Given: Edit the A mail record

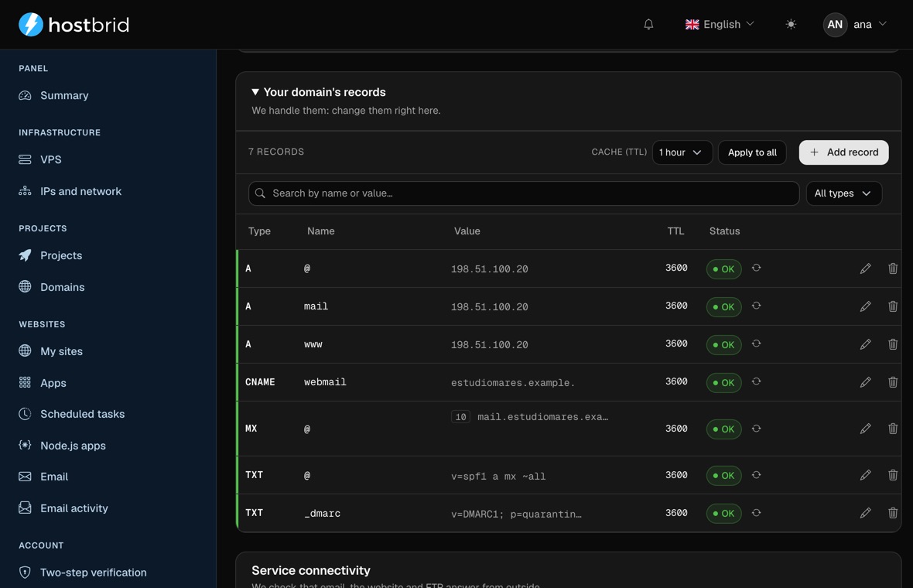Looking at the screenshot, I should (x=865, y=306).
